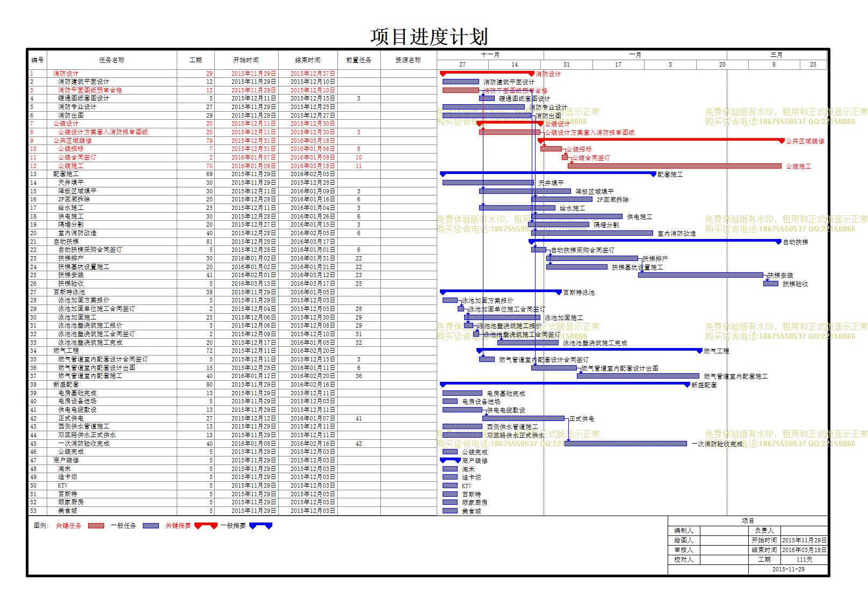This screenshot has height=602, width=868.
Task: Click the small red 公装合同签订 Gantt bar
Action: click(x=565, y=157)
